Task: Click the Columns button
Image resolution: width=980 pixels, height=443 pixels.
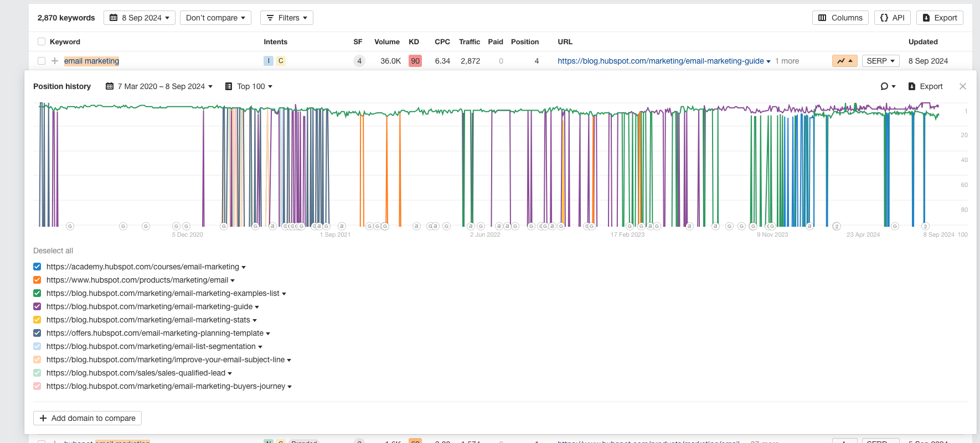Action: pos(840,18)
